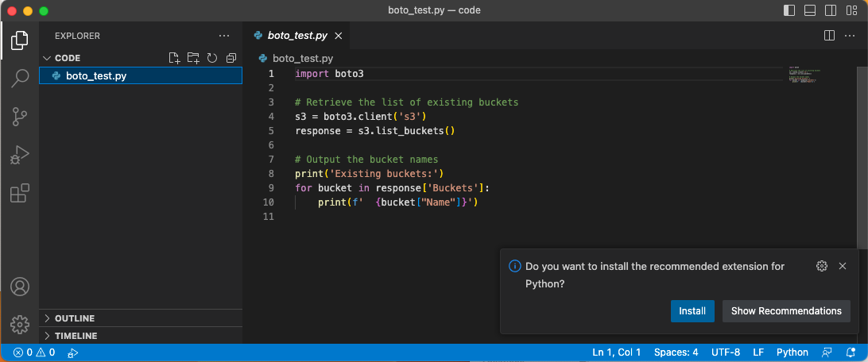Collapse all folders in Explorer
Image resolution: width=868 pixels, height=362 pixels.
click(x=231, y=58)
